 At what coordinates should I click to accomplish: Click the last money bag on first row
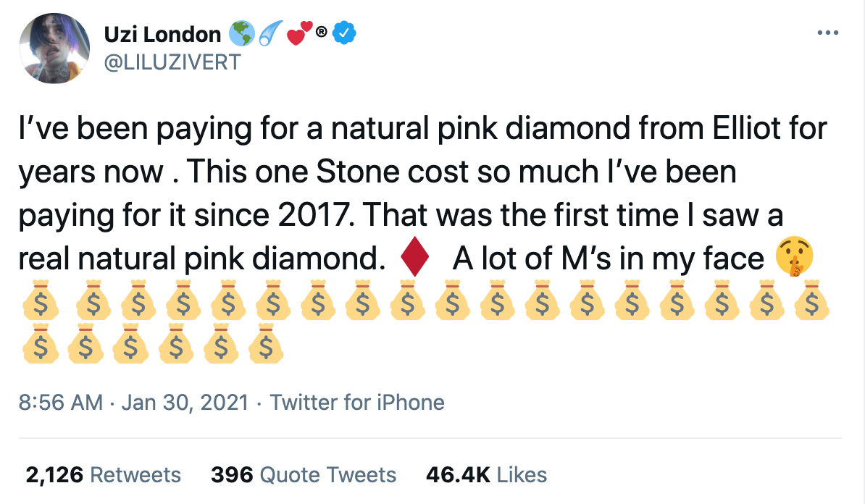812,304
